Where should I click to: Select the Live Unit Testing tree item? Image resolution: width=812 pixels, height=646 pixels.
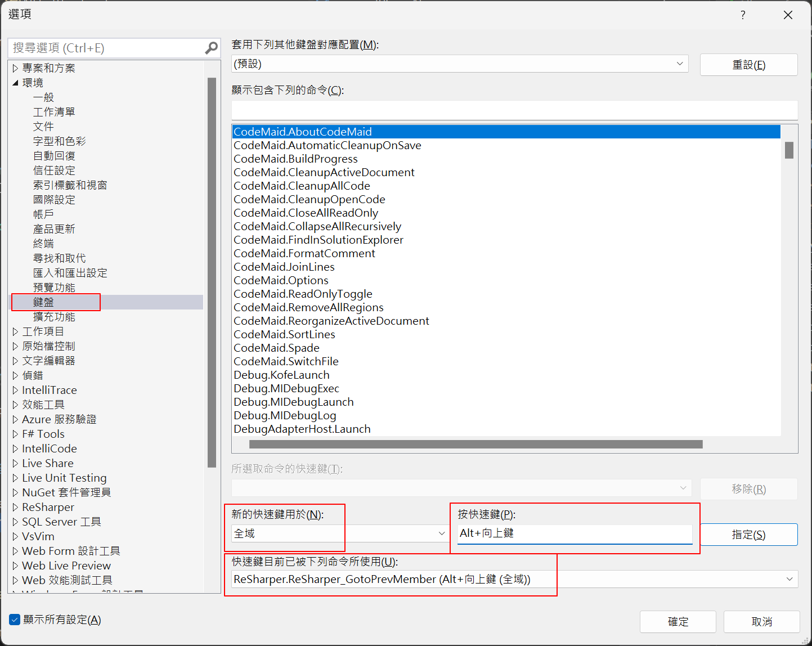pyautogui.click(x=64, y=478)
